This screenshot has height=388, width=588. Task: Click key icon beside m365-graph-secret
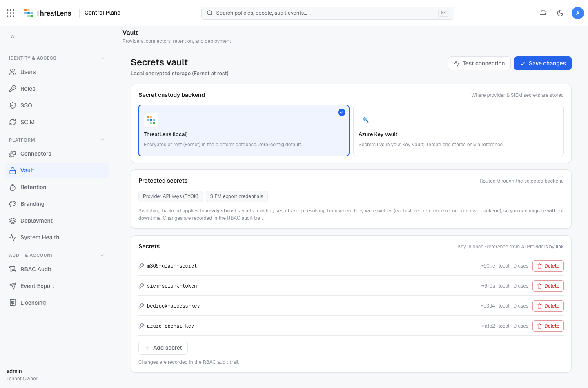(141, 266)
